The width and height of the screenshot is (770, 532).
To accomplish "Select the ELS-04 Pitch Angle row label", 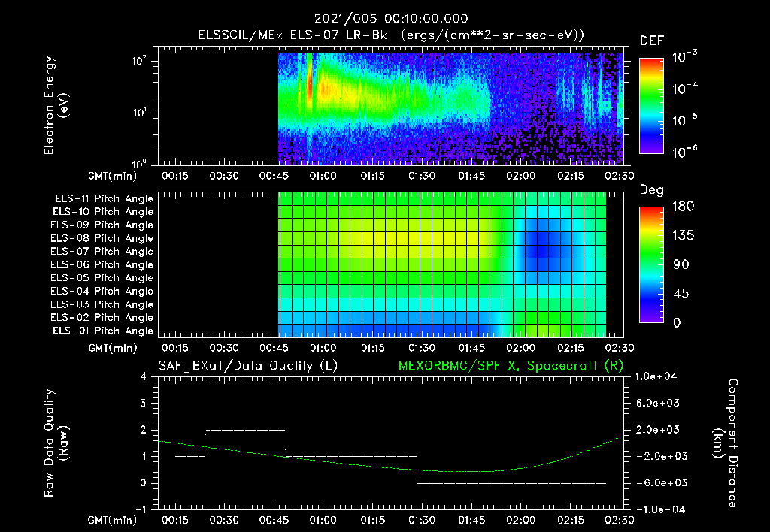I will 102,291.
